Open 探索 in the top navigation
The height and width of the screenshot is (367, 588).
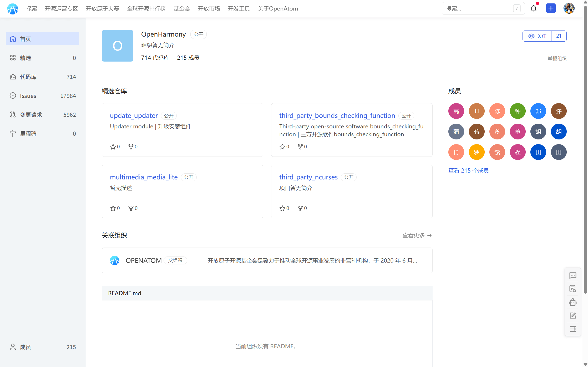pyautogui.click(x=32, y=9)
